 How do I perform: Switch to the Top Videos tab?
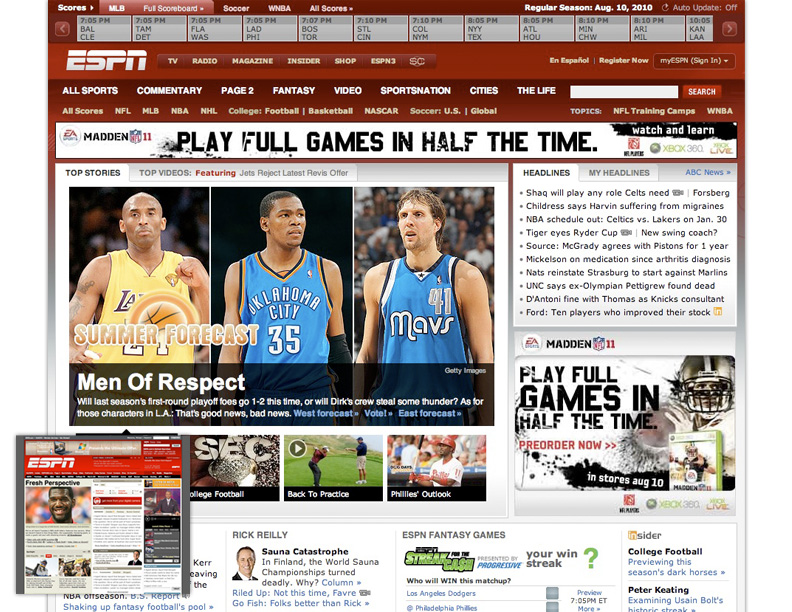click(x=243, y=173)
